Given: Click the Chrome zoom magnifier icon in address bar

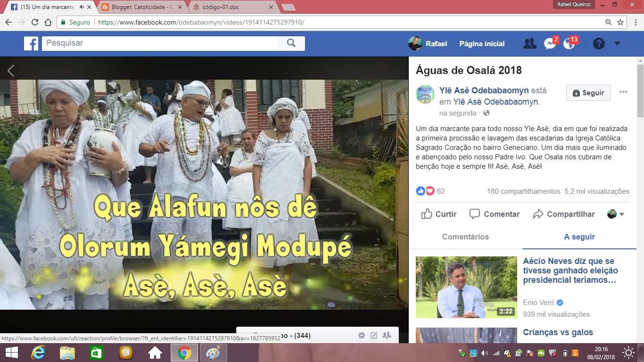Looking at the screenshot, I should pyautogui.click(x=609, y=22).
